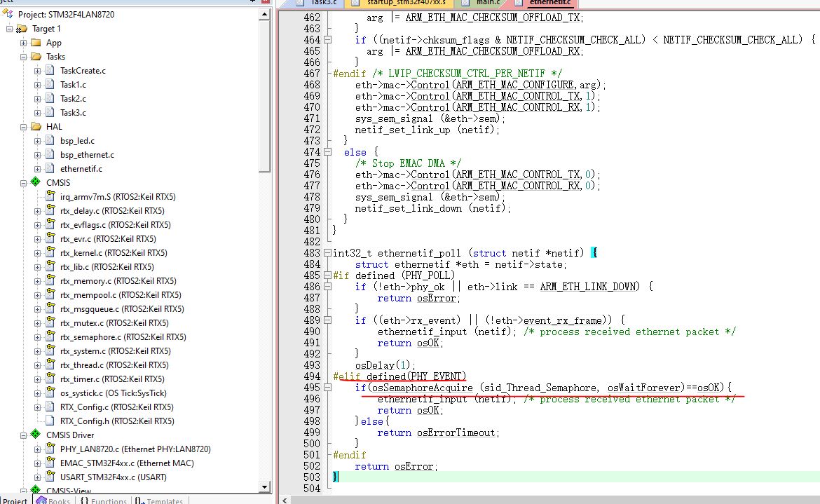Fold the osSemaphoreAcquire block at line 495
Image resolution: width=820 pixels, height=504 pixels.
[x=328, y=388]
